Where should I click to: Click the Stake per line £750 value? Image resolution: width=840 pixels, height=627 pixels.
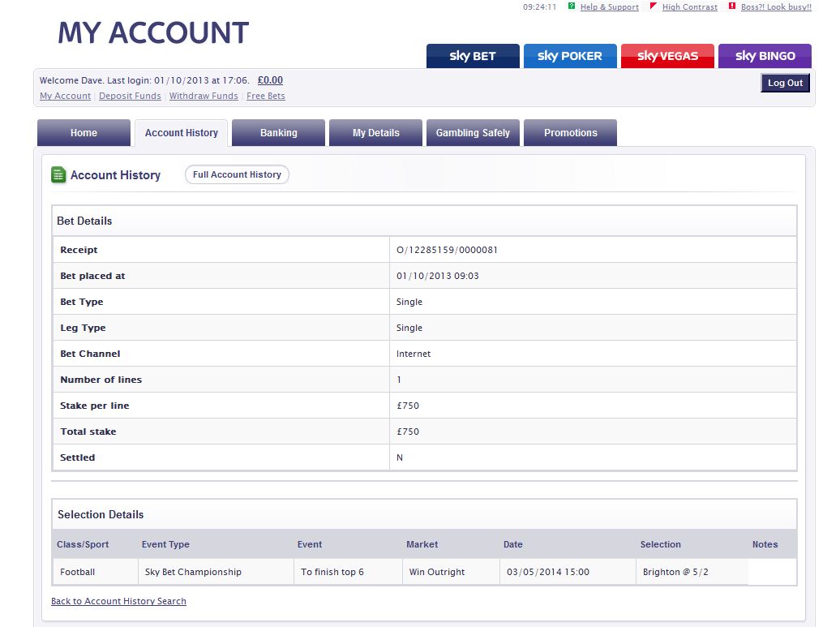pyautogui.click(x=408, y=406)
